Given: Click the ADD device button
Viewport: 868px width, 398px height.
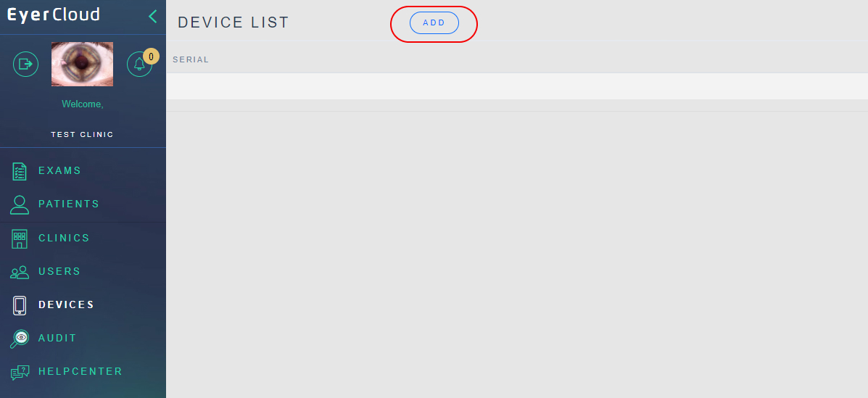Looking at the screenshot, I should coord(434,22).
